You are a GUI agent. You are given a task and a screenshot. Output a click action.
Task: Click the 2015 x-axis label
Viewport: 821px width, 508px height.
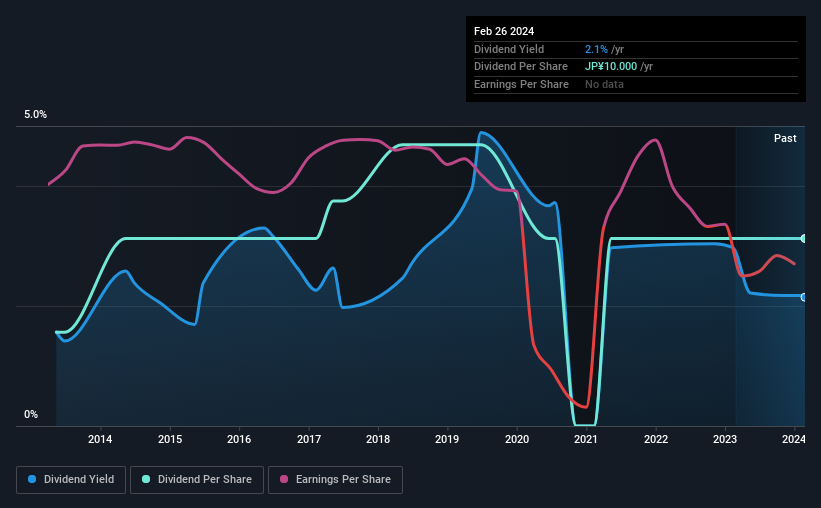point(170,439)
